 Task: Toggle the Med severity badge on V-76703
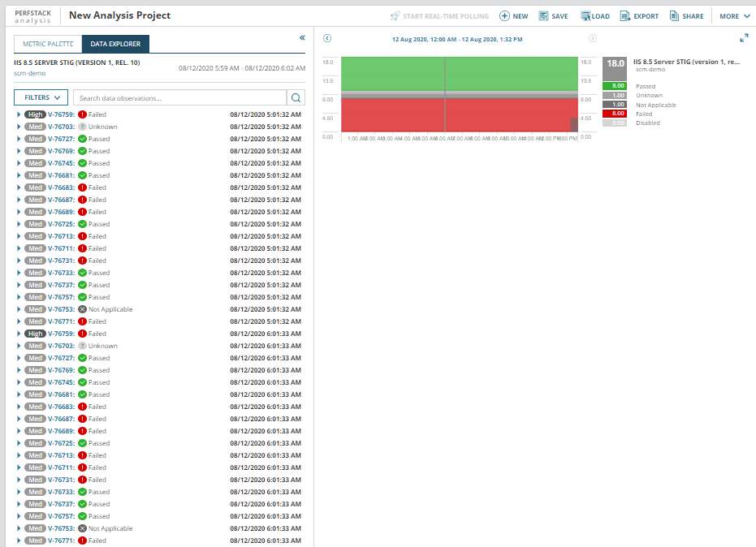coord(35,127)
